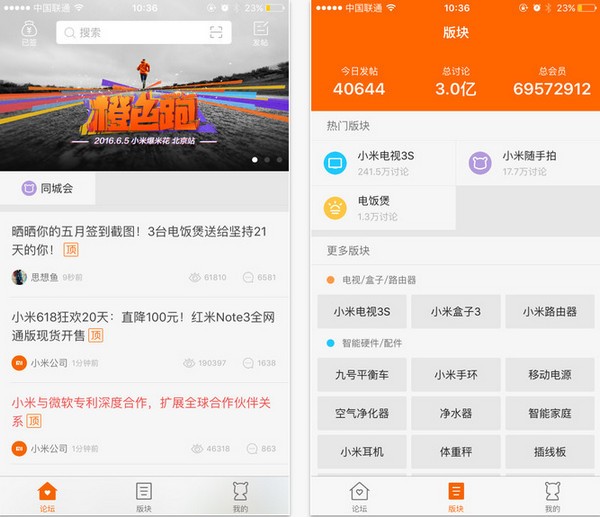The width and height of the screenshot is (600, 517).
Task: Tap the blue TV icon
Action: (x=335, y=163)
